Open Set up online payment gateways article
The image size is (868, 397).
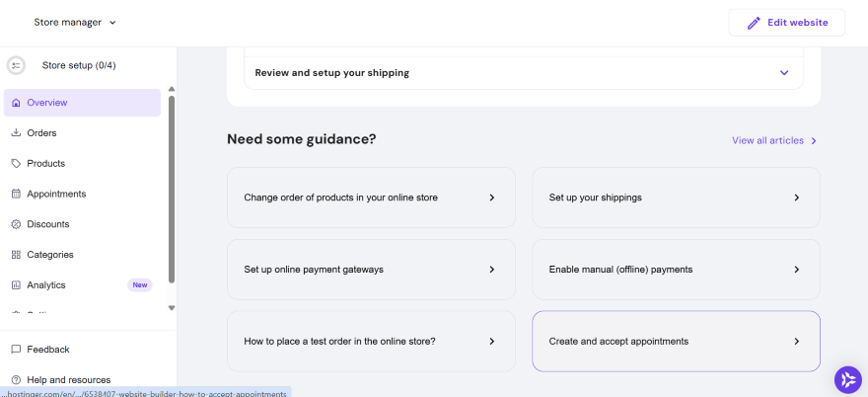coord(371,270)
